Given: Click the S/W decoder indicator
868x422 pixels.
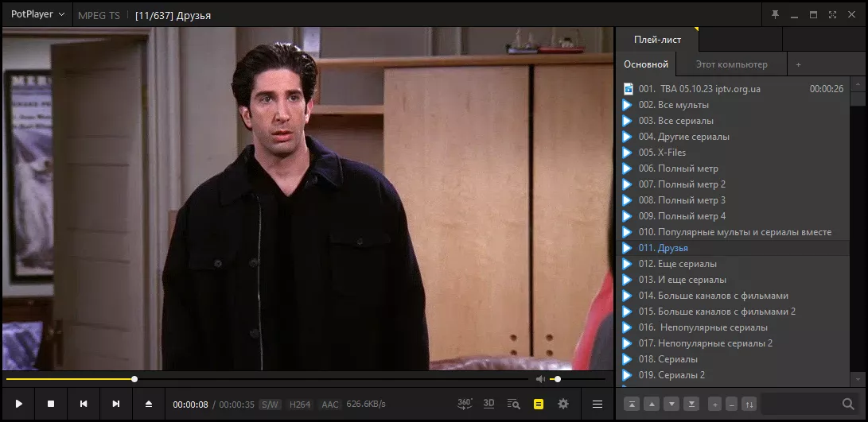Looking at the screenshot, I should pyautogui.click(x=270, y=405).
